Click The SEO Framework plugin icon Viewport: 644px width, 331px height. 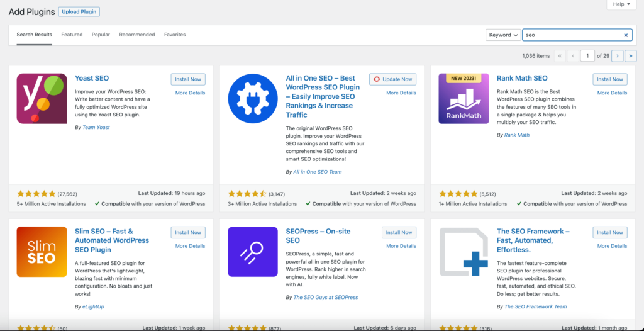coord(464,252)
